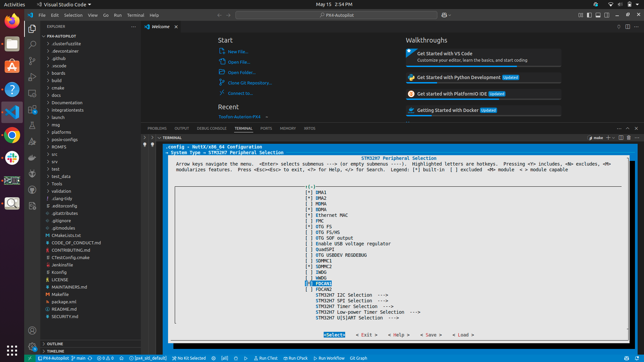This screenshot has width=644, height=362.
Task: Open Get Started with VS Code walkthrough
Action: coord(483,57)
